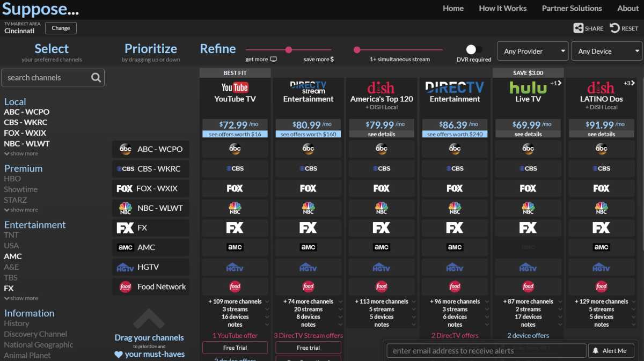
Task: Click the Food Network icon in the Hulu column
Action: 528,286
